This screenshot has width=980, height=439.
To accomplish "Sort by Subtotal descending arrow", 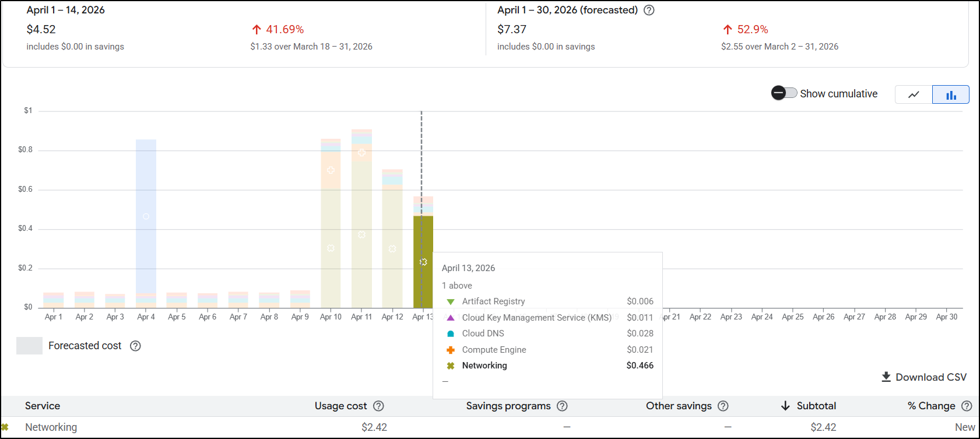I will (x=785, y=406).
